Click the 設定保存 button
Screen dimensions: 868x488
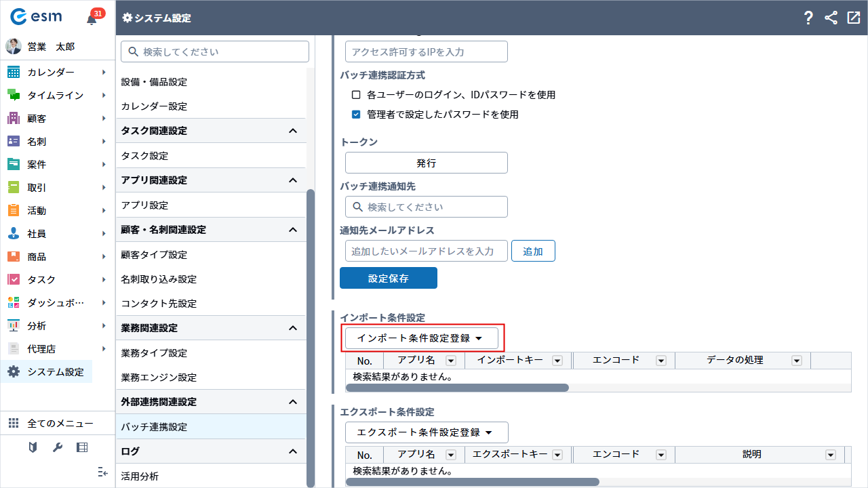coord(388,278)
